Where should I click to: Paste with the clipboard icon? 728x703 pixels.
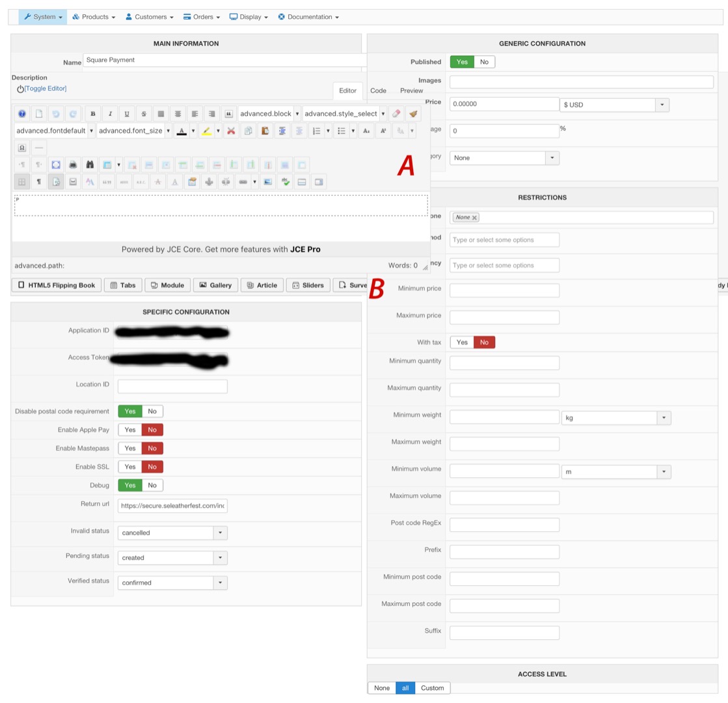coord(265,131)
